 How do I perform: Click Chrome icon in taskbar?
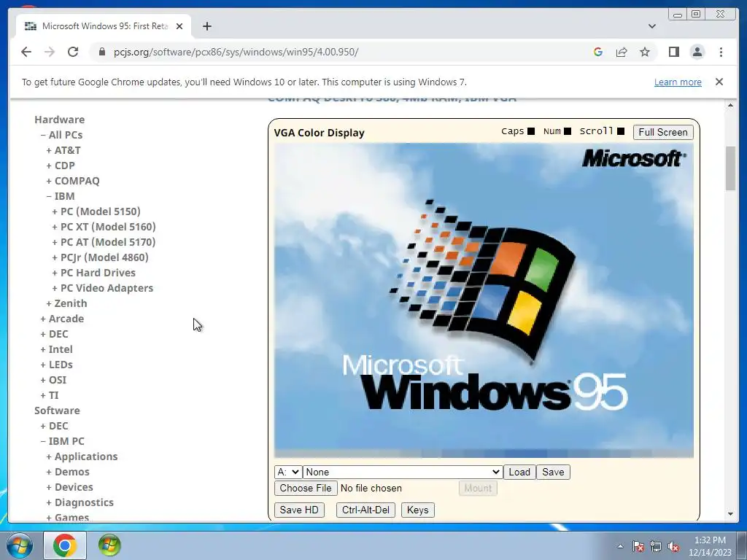tap(65, 545)
